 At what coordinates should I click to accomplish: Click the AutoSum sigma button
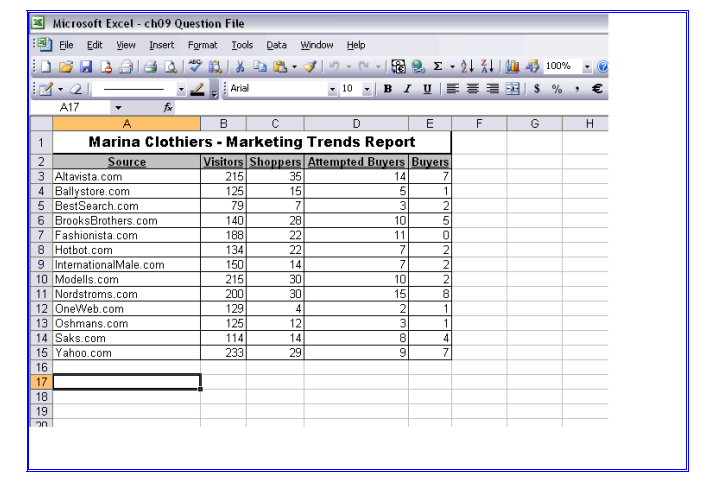[437, 66]
